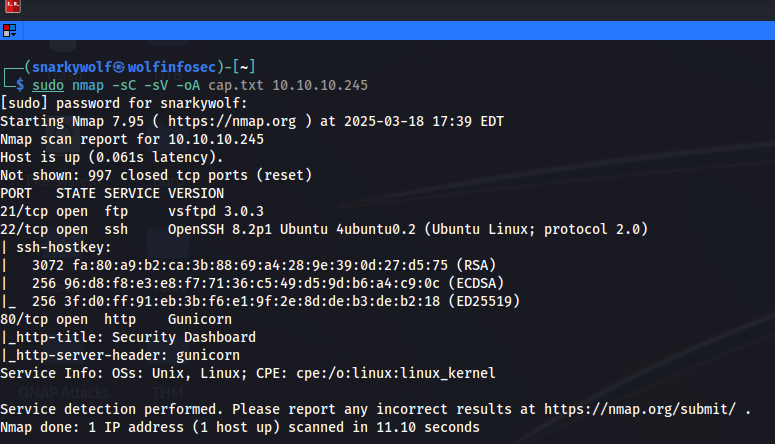Click the sudo password prompt line
The height and width of the screenshot is (444, 775).
[x=124, y=103]
